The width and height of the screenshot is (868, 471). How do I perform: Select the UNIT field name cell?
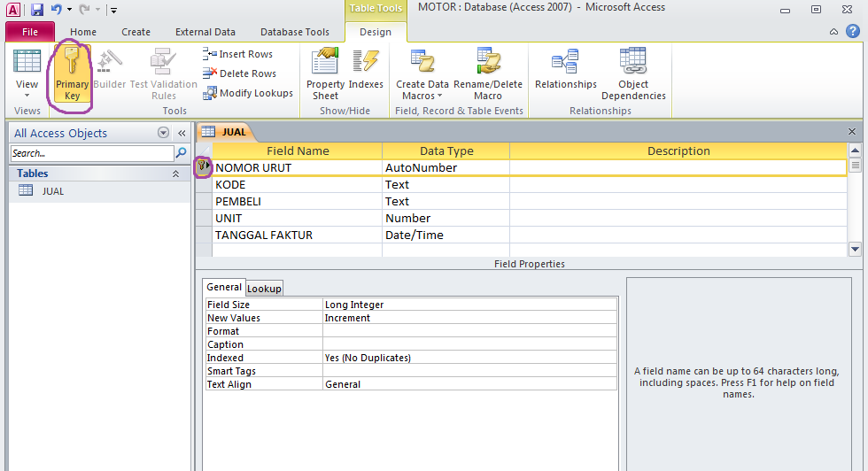click(x=297, y=218)
